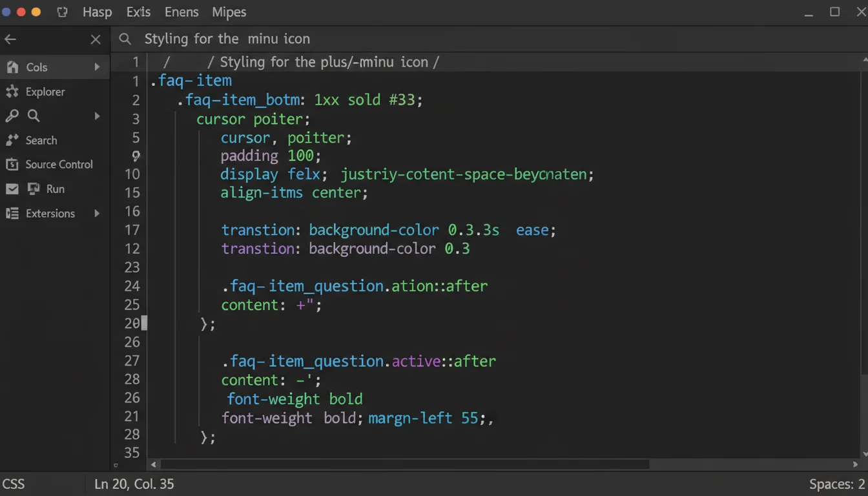Screen dimensions: 868x496
Task: Open the Exis menu
Action: 138,12
